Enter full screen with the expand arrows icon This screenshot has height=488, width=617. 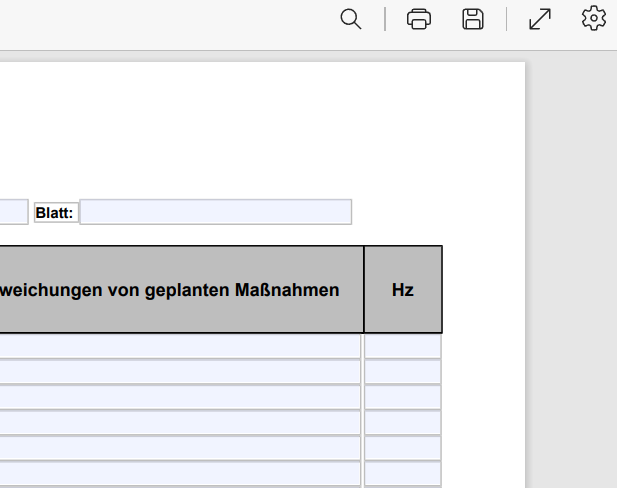point(539,19)
